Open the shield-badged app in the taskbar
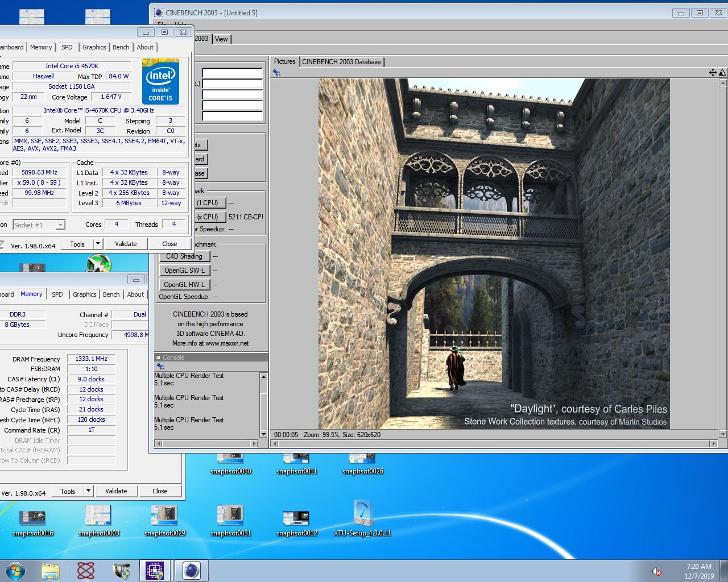 pos(122,571)
